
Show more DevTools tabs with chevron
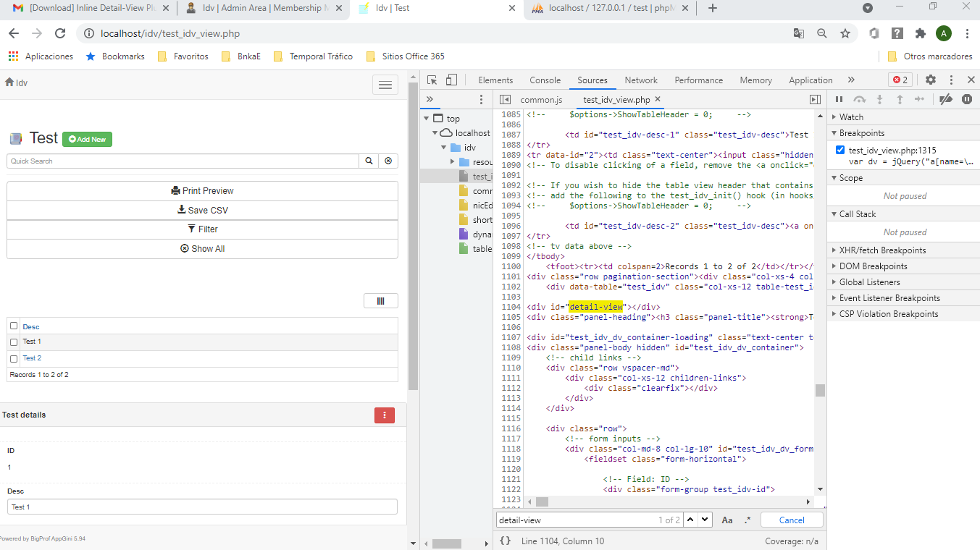(851, 80)
